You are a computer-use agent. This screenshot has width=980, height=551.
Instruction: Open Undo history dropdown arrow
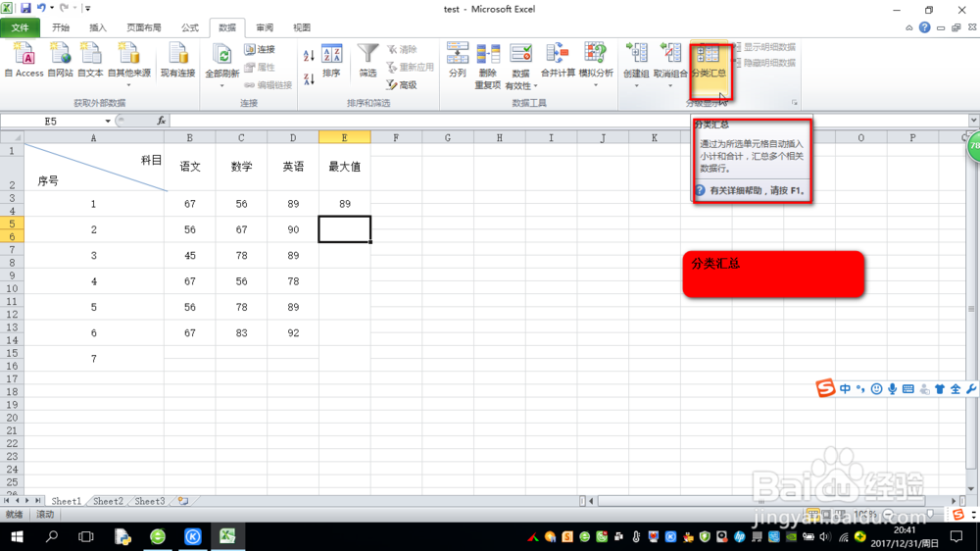click(x=52, y=9)
